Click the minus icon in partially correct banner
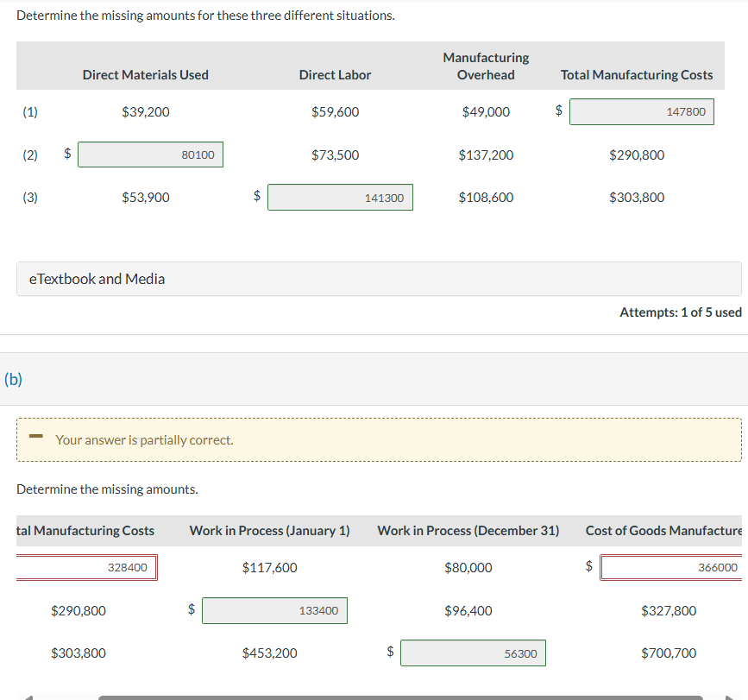The image size is (748, 700). click(x=35, y=438)
